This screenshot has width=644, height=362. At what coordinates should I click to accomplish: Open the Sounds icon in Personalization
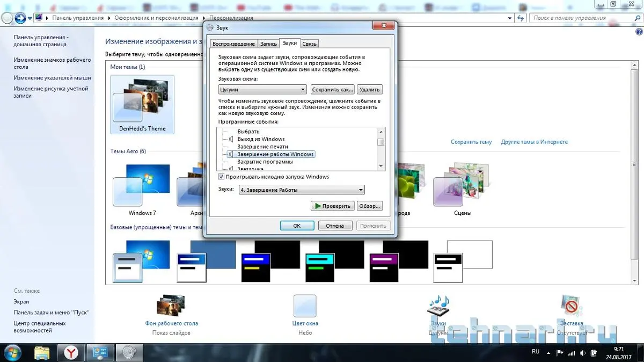click(x=438, y=306)
